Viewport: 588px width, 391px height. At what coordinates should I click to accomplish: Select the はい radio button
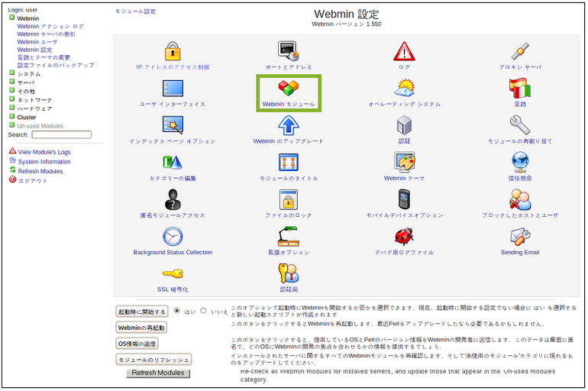[177, 311]
